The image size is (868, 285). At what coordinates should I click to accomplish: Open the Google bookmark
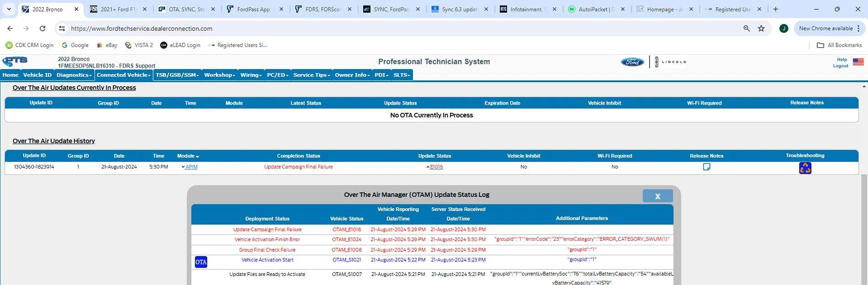(75, 45)
